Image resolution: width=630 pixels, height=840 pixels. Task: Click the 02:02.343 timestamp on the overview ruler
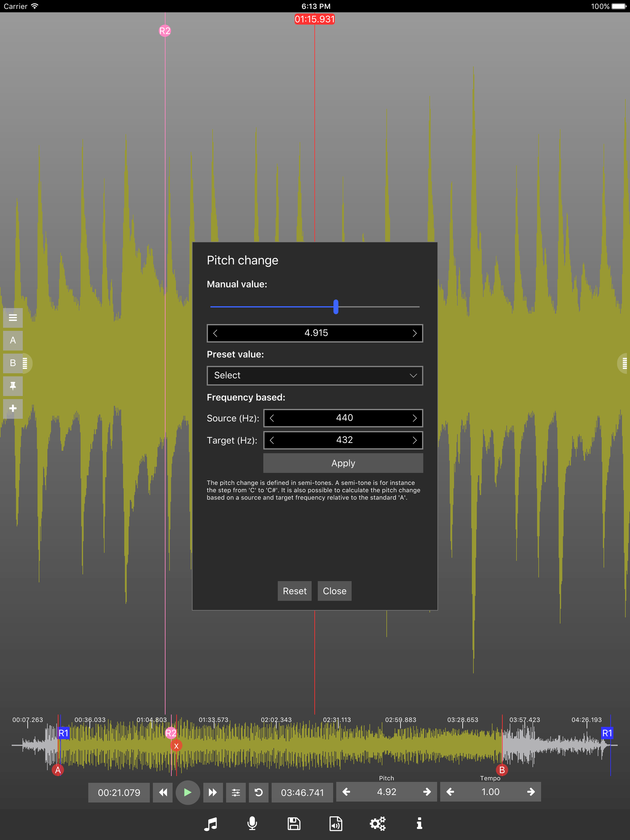coord(276,719)
